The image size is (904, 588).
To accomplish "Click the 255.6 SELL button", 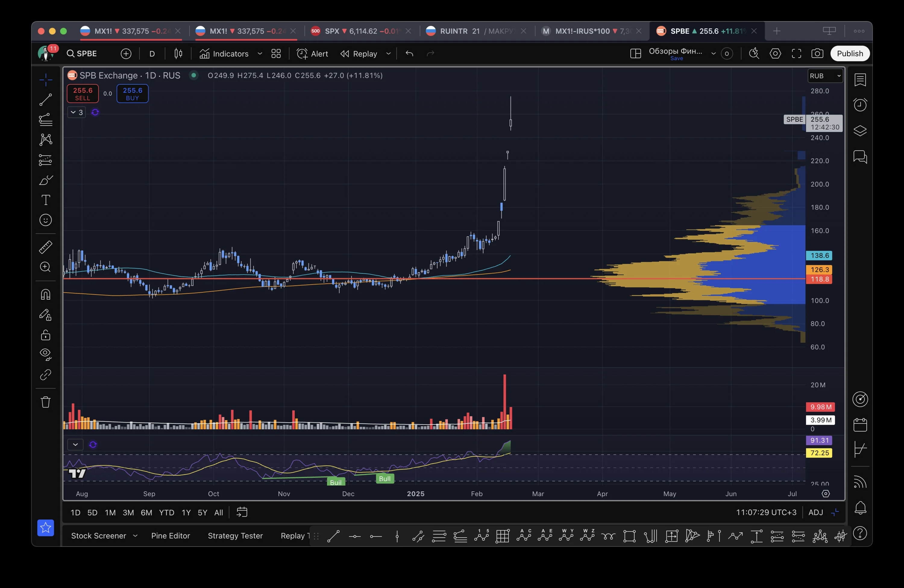I will [x=83, y=93].
